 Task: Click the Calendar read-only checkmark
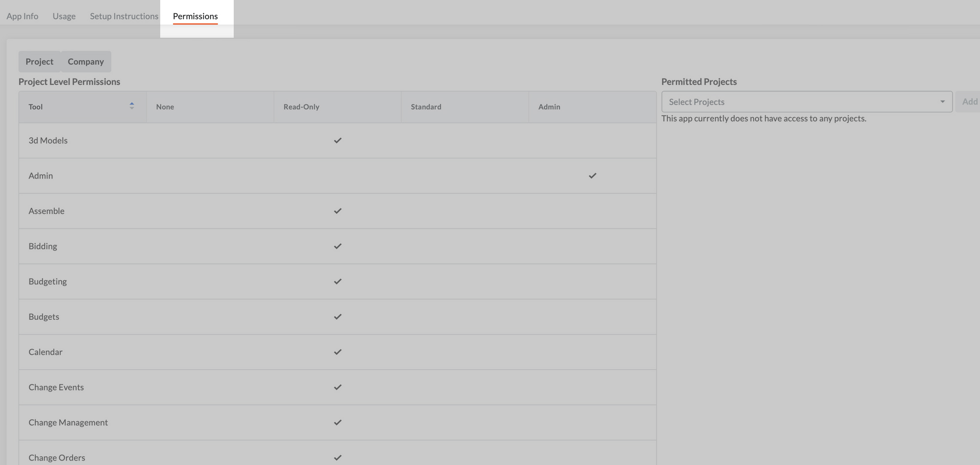pyautogui.click(x=338, y=352)
